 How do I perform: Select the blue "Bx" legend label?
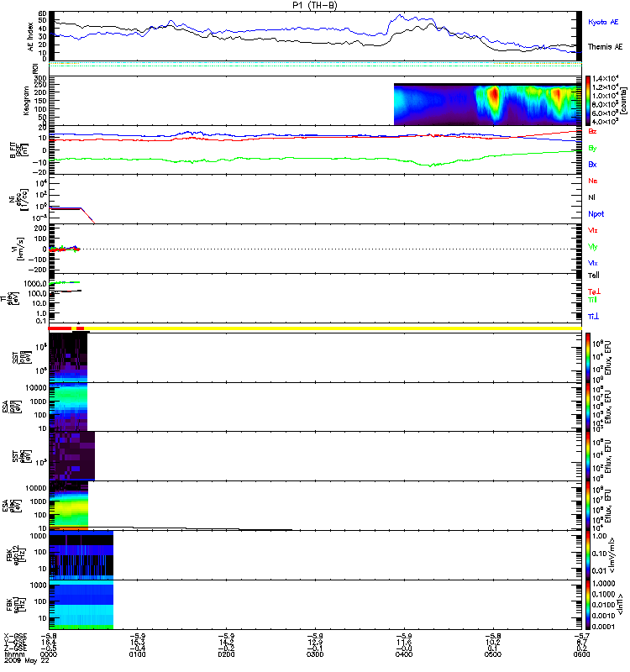point(592,165)
